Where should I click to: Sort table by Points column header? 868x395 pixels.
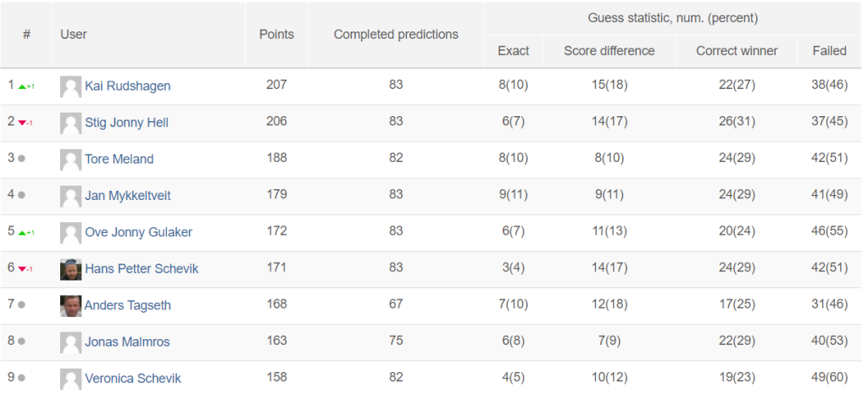point(277,34)
